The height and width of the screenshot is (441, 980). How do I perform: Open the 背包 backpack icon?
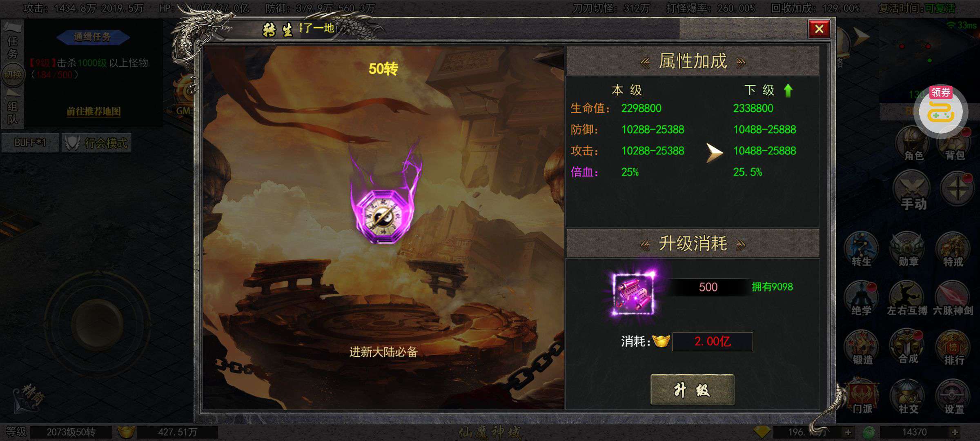pos(955,144)
